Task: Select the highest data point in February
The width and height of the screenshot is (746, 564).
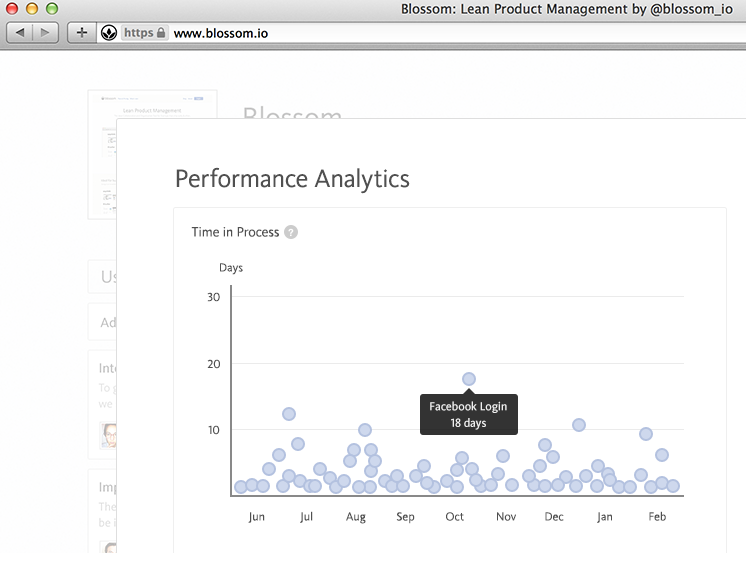Action: (x=646, y=434)
